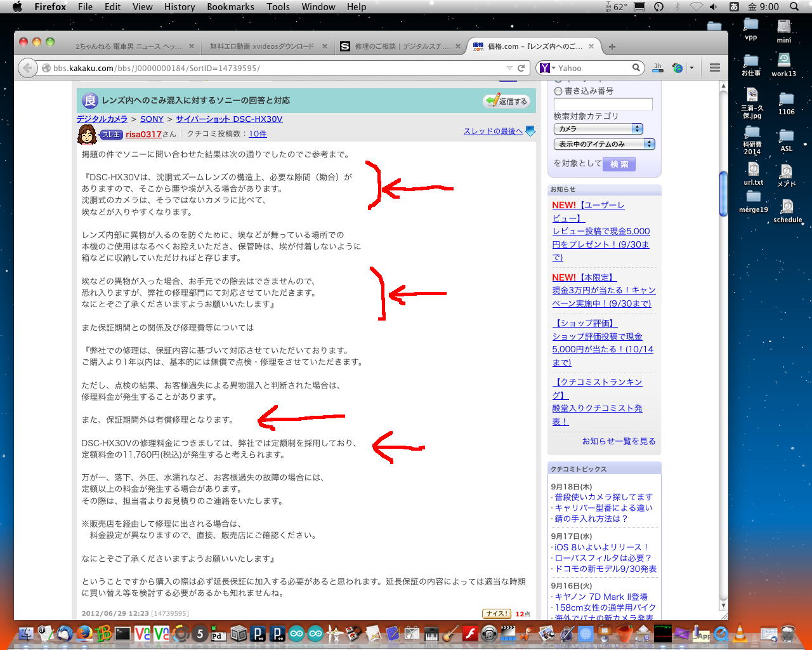Click the globe add-on toolbar icon
Screen dimensions: 812x650
[x=678, y=68]
